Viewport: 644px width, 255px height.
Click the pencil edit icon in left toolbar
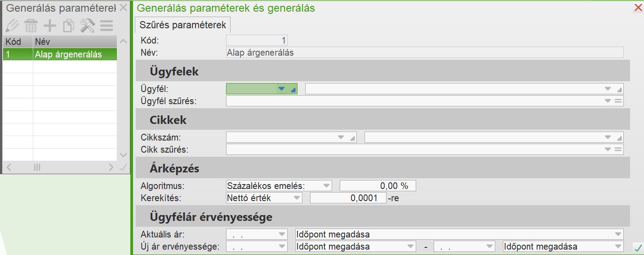pos(12,26)
